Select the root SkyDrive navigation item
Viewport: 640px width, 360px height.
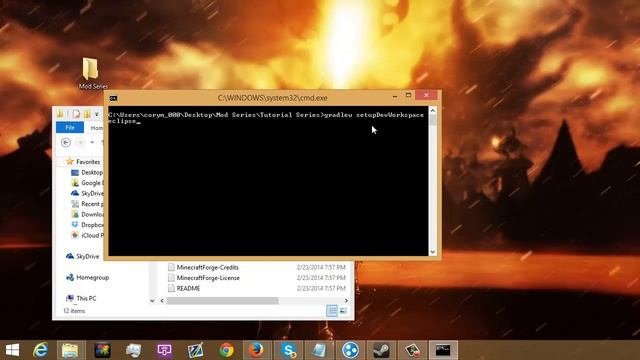coord(82,256)
